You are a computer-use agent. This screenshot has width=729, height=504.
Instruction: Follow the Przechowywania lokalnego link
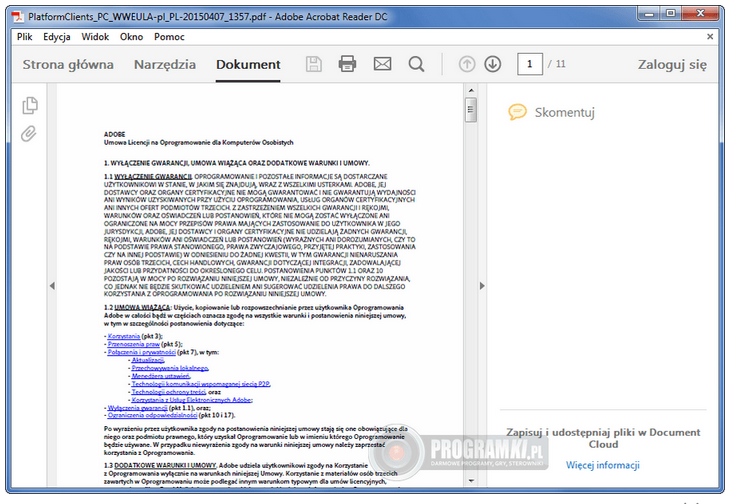pos(170,368)
